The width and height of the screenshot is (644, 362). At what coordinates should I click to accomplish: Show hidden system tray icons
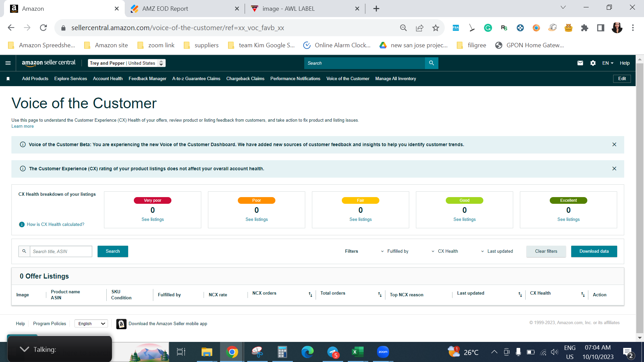(x=494, y=352)
